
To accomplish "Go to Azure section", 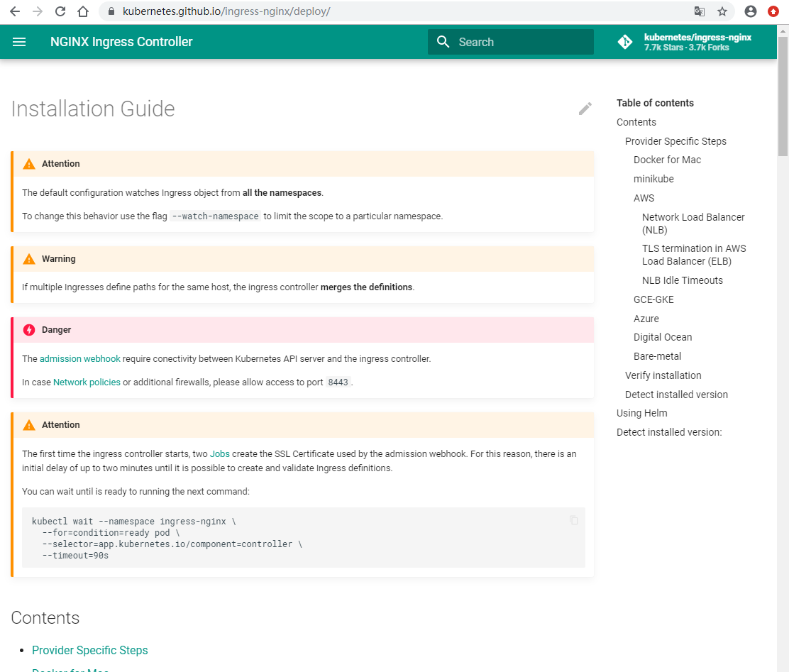I will (x=646, y=319).
